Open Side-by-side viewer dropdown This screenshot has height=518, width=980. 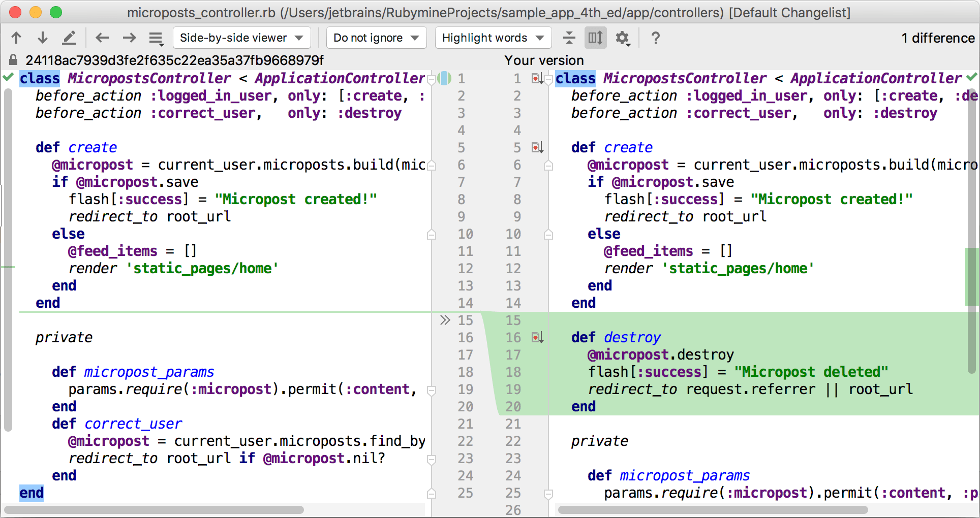click(x=241, y=38)
